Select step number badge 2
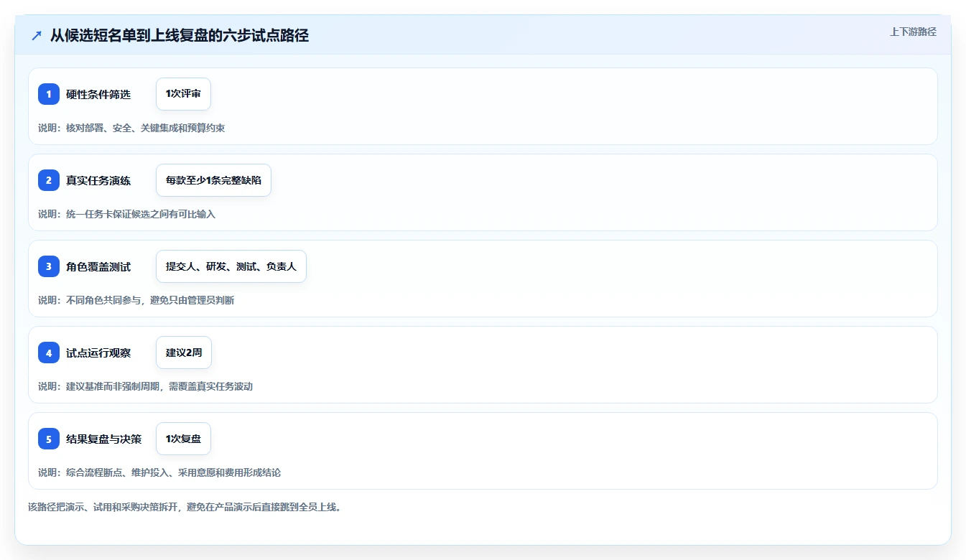This screenshot has height=560, width=966. point(49,180)
